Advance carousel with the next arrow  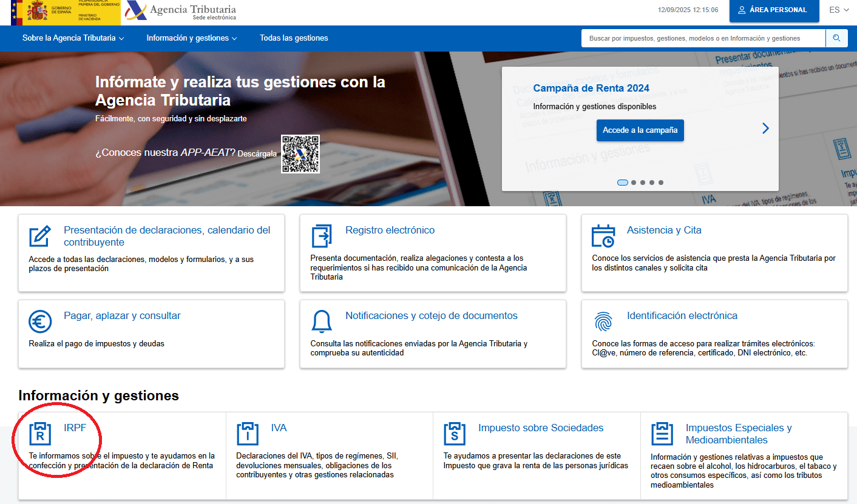[x=765, y=128]
